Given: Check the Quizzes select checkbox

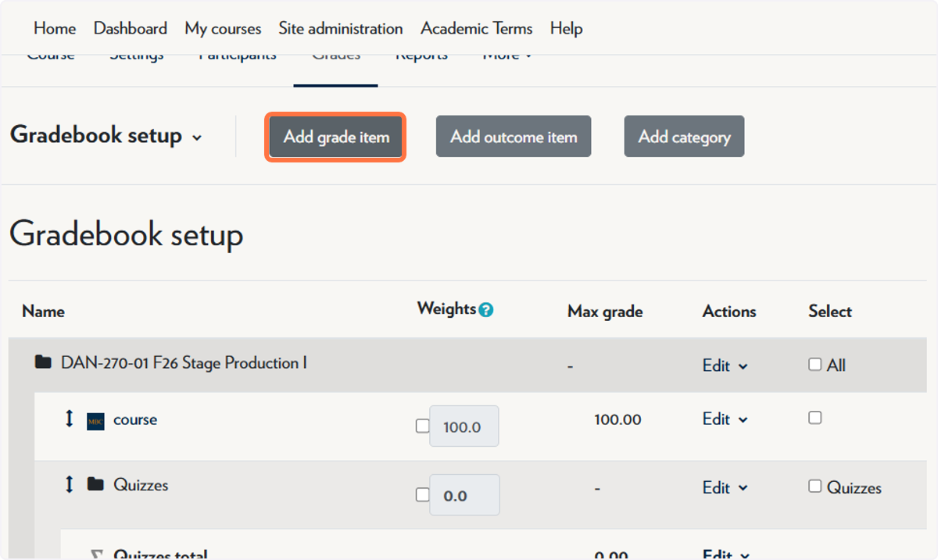Looking at the screenshot, I should pyautogui.click(x=815, y=487).
